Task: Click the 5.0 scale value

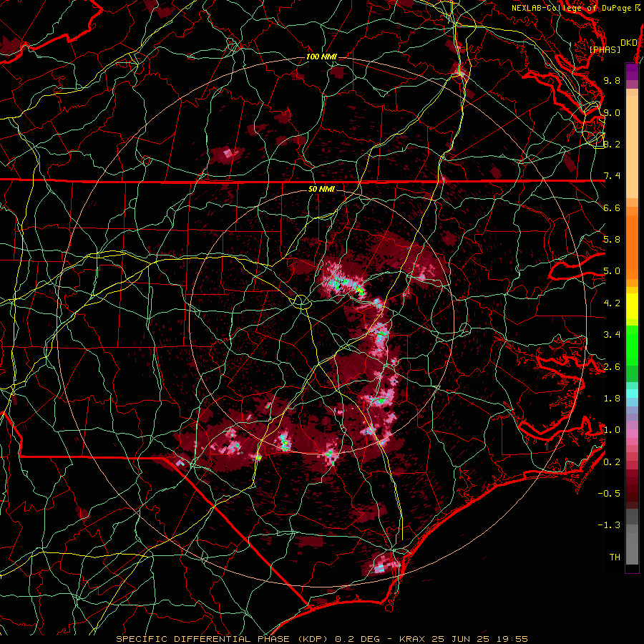Action: pos(612,271)
